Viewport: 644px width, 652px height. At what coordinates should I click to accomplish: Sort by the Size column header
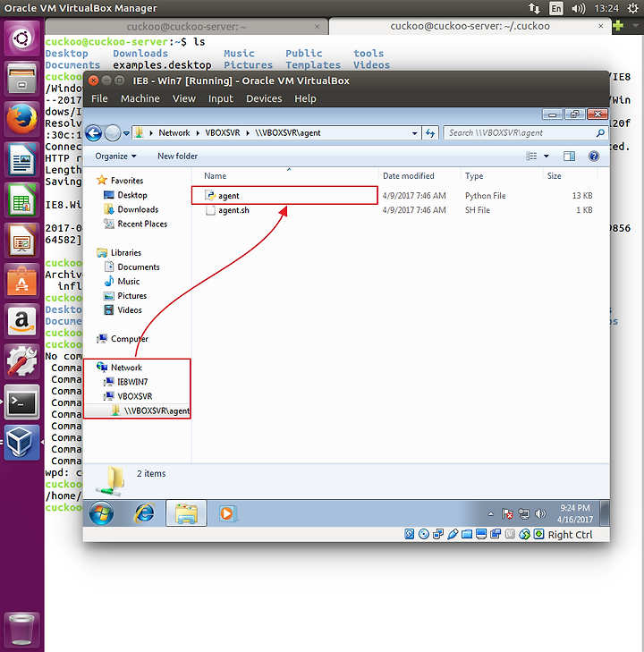coord(555,176)
